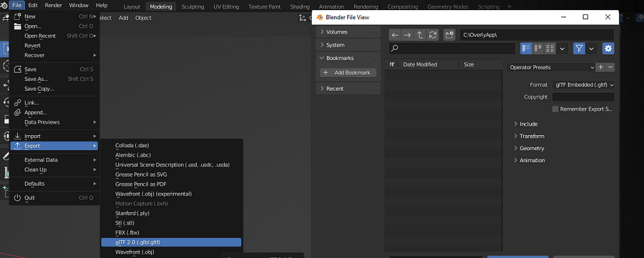
Task: Remove the operator preset
Action: (610, 67)
